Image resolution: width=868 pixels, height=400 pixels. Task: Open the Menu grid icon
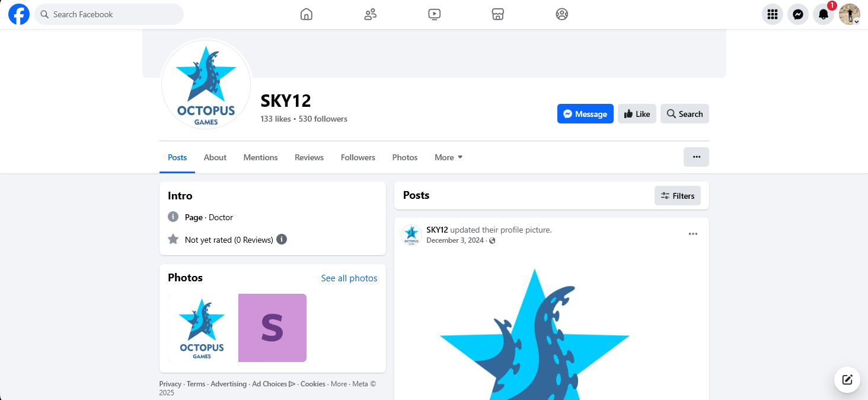[773, 14]
